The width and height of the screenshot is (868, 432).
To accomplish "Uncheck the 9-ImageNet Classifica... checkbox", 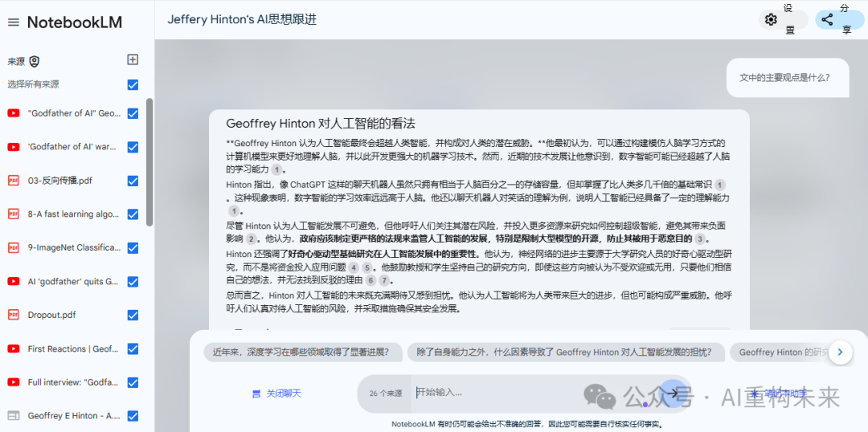I will (x=133, y=248).
